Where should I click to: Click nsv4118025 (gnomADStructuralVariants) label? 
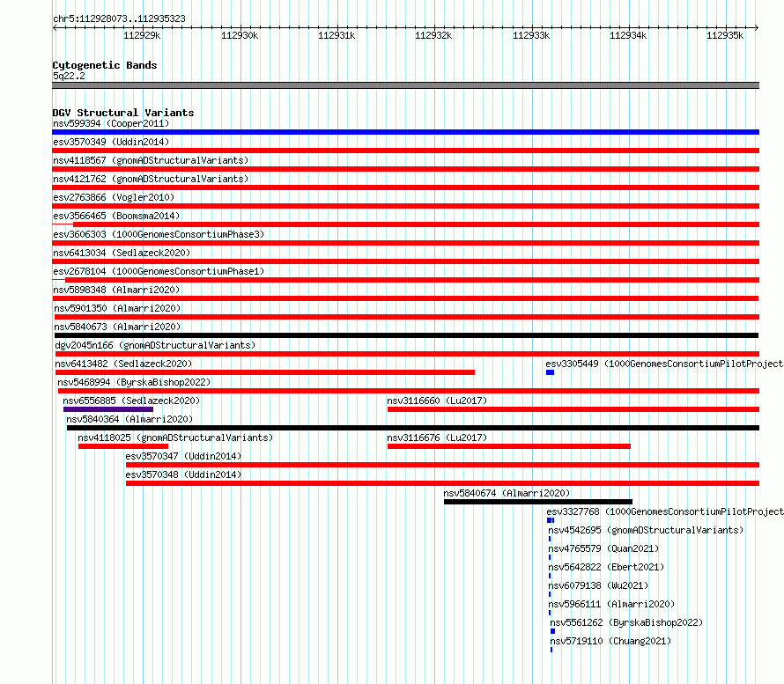tap(175, 438)
